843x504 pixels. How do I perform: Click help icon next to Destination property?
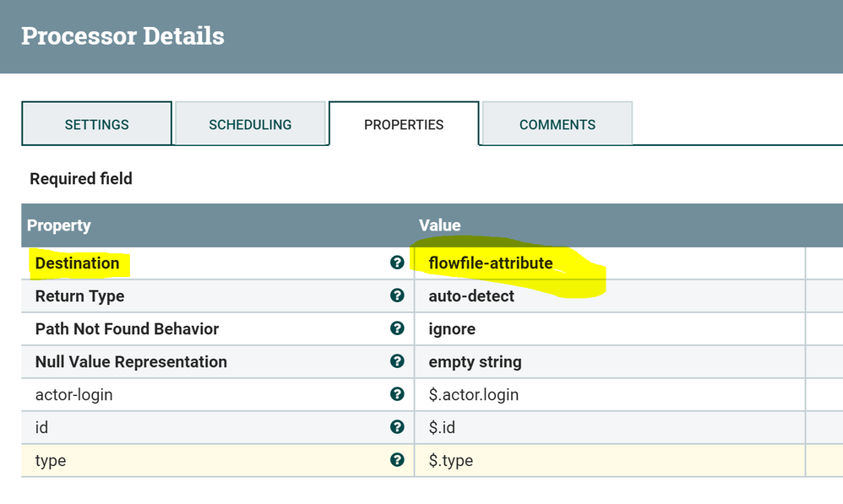click(x=397, y=263)
